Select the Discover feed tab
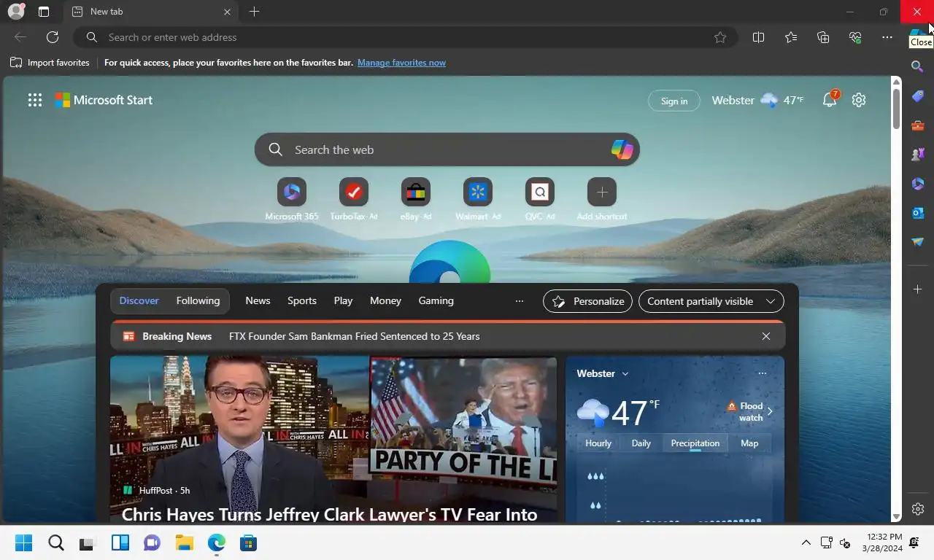Image resolution: width=934 pixels, height=560 pixels. [x=139, y=301]
